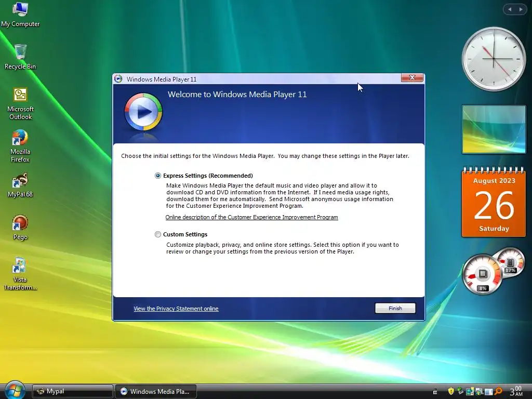
Task: Click the memory gauge showing 17%
Action: click(510, 262)
